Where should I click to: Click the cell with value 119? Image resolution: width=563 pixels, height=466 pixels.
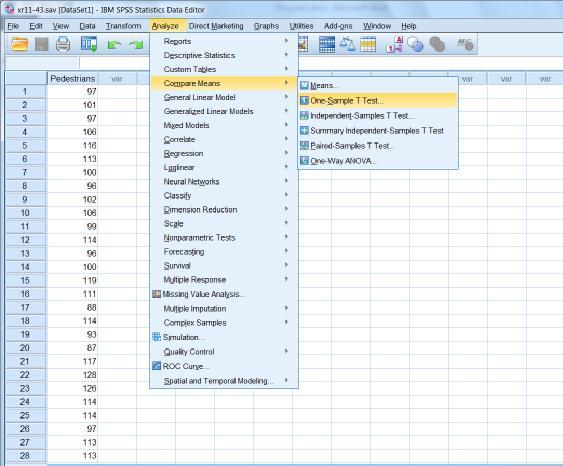[x=72, y=280]
